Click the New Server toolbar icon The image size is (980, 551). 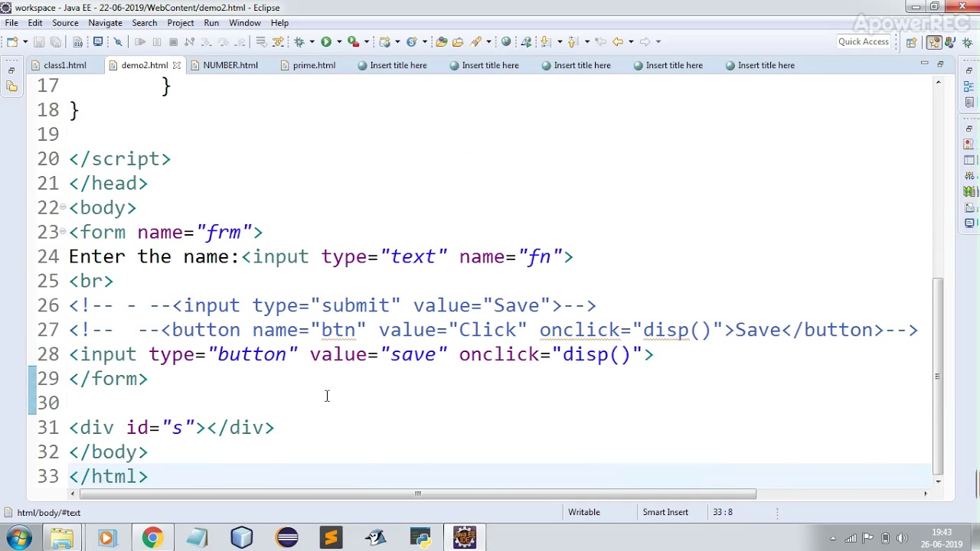384,41
